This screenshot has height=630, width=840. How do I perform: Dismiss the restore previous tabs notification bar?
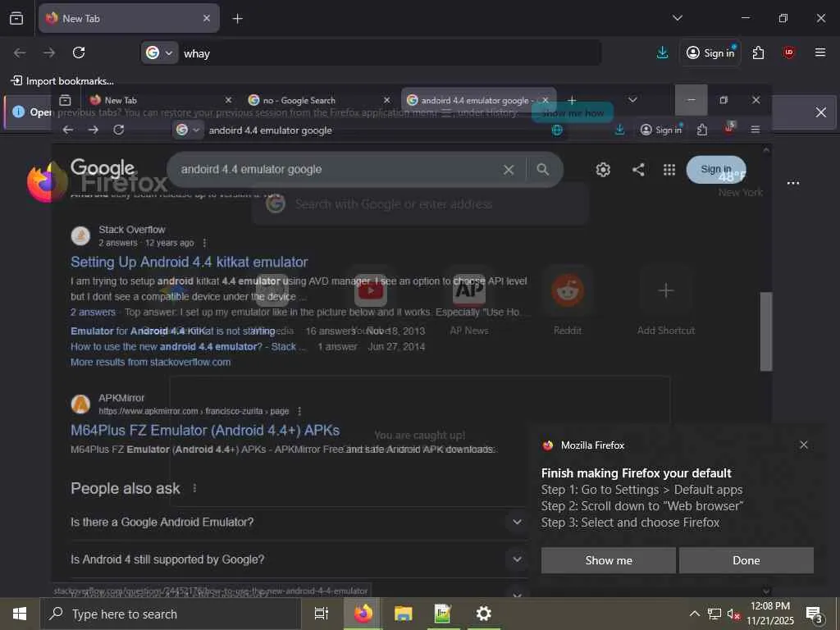820,112
